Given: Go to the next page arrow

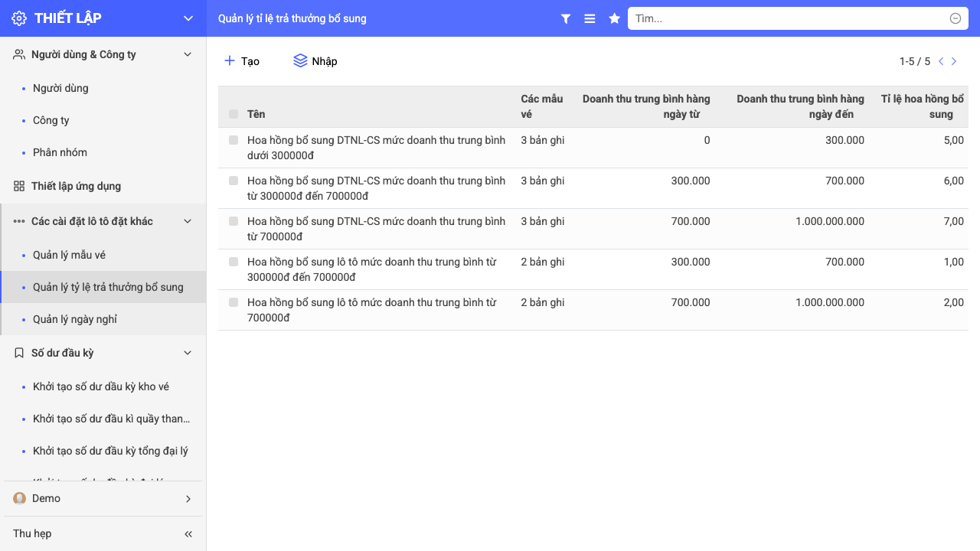Looking at the screenshot, I should coord(954,61).
